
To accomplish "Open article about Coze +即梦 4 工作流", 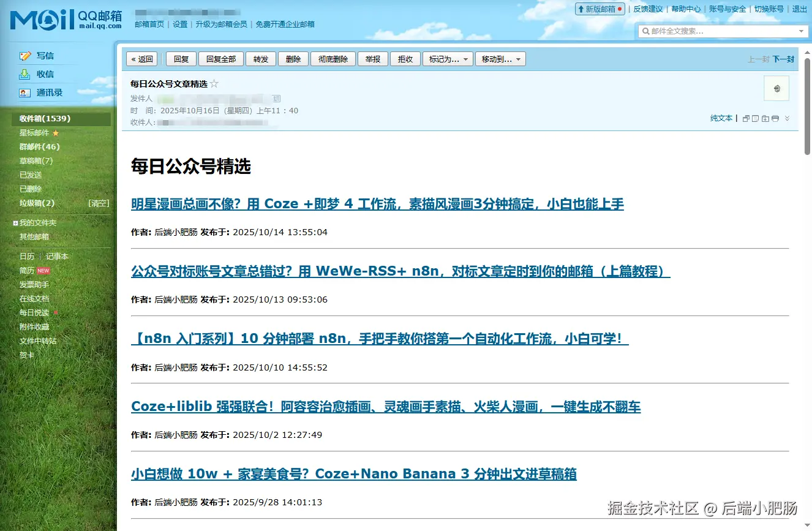I will point(377,204).
